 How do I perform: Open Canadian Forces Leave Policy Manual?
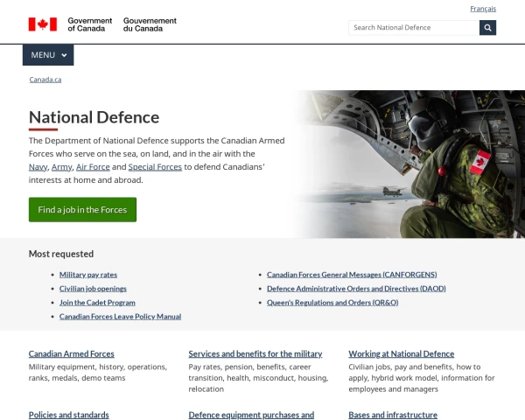(120, 316)
